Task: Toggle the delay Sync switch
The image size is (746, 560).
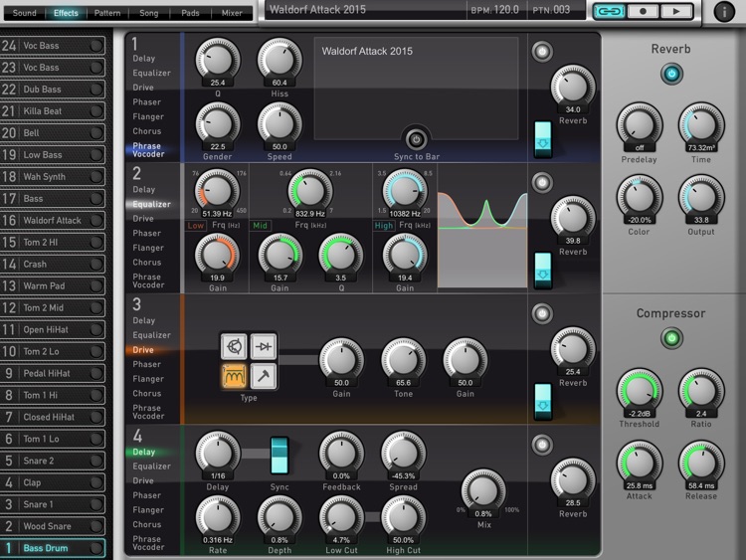Action: pos(280,456)
